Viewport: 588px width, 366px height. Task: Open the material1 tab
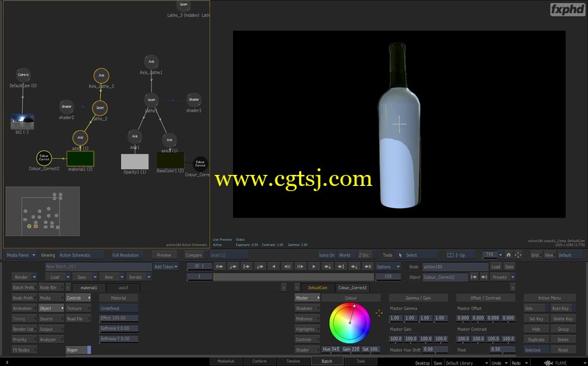89,287
